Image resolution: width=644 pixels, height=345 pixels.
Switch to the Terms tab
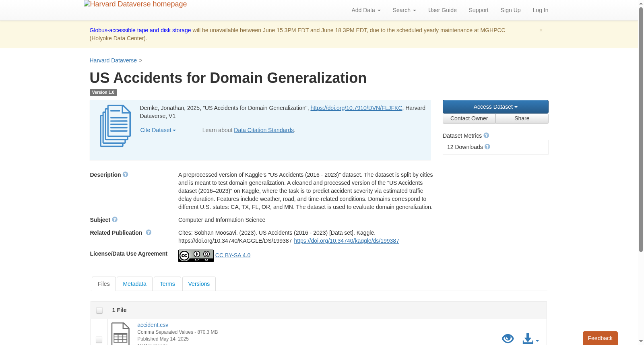point(167,284)
